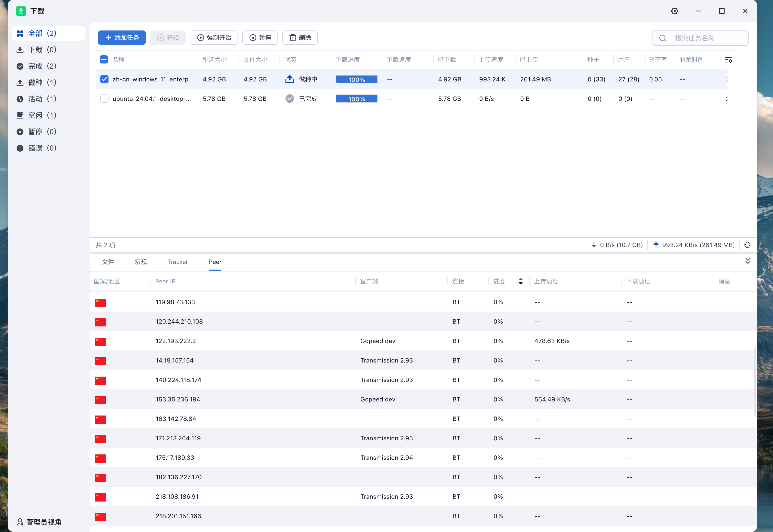Screen dimensions: 773x532
Task: Click the peer list vertical scrollbar
Action: (755, 381)
